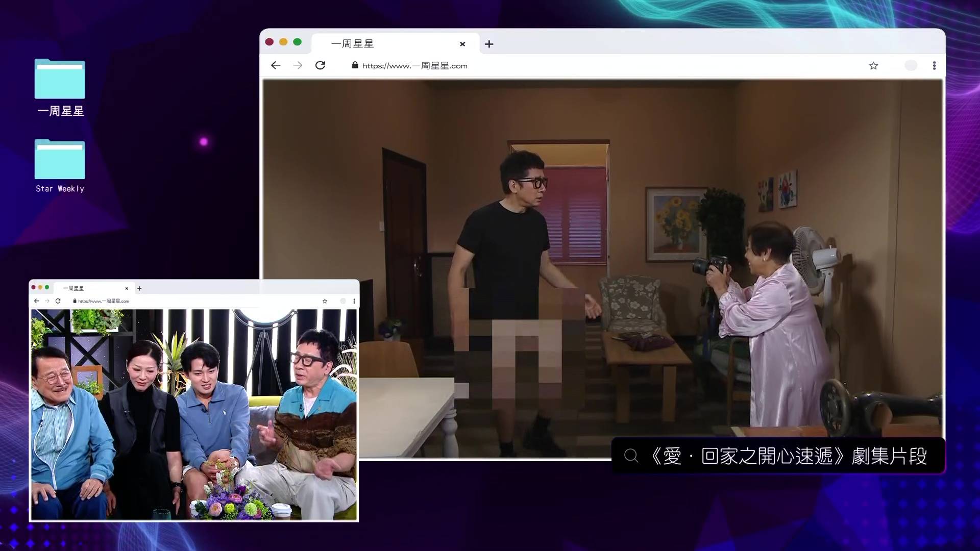Close the large browser window with red dot
The width and height of the screenshot is (980, 551).
tap(269, 42)
